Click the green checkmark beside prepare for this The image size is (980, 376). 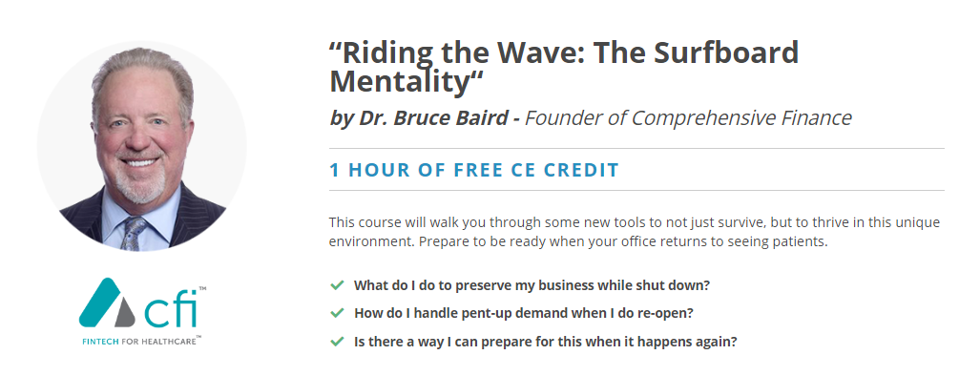click(337, 342)
